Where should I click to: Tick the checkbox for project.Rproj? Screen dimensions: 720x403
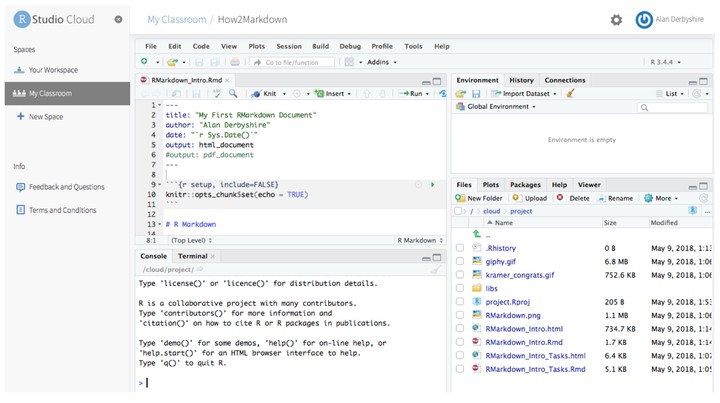point(460,302)
